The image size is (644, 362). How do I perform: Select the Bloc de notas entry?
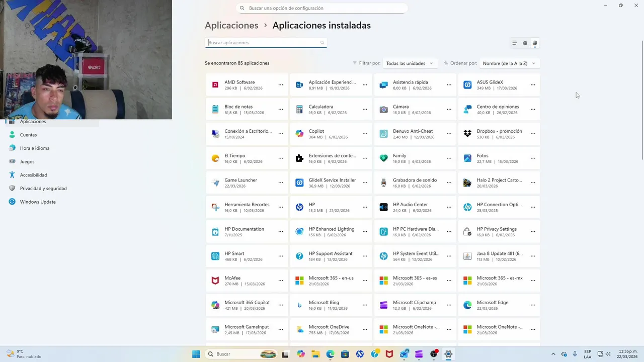point(247,109)
